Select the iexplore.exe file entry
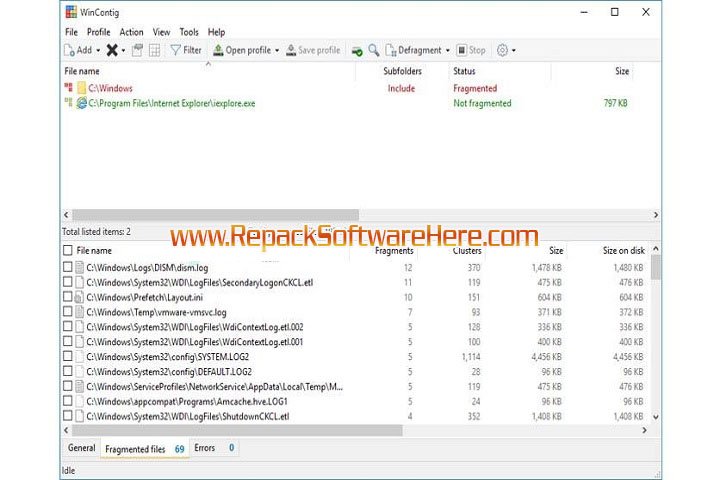This screenshot has height=480, width=720. click(171, 103)
